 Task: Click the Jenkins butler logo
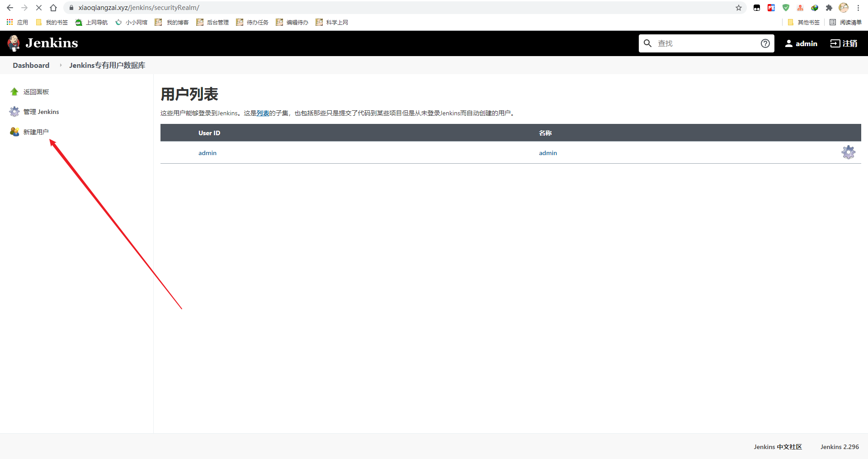click(x=14, y=43)
